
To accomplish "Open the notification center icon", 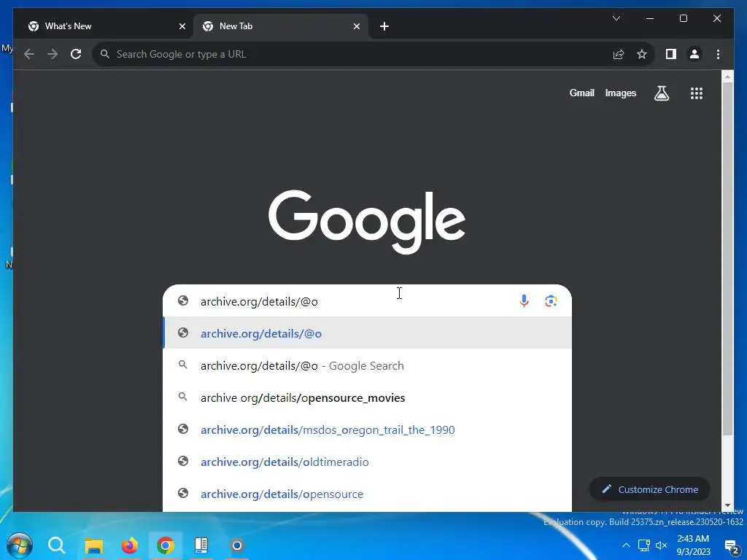I will [732, 547].
